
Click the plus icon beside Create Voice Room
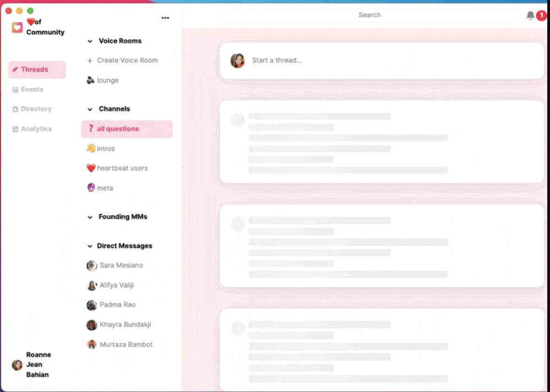pyautogui.click(x=90, y=61)
